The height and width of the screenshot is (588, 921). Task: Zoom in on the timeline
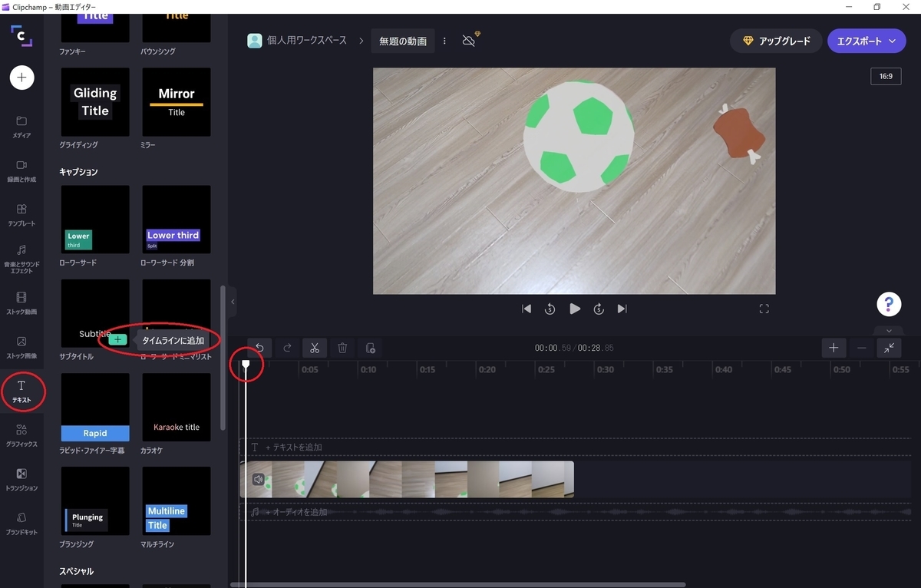click(834, 348)
